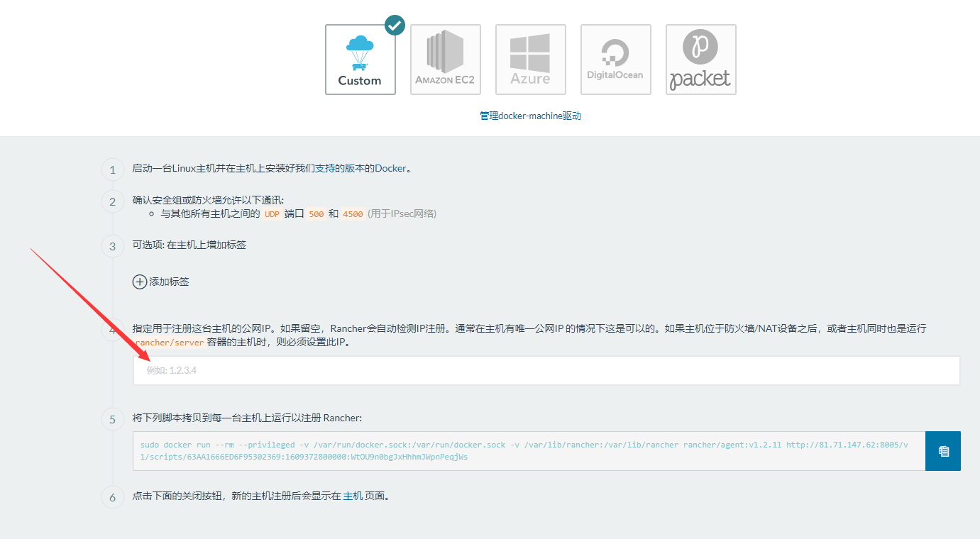Choose the Azure driver tile

531,60
